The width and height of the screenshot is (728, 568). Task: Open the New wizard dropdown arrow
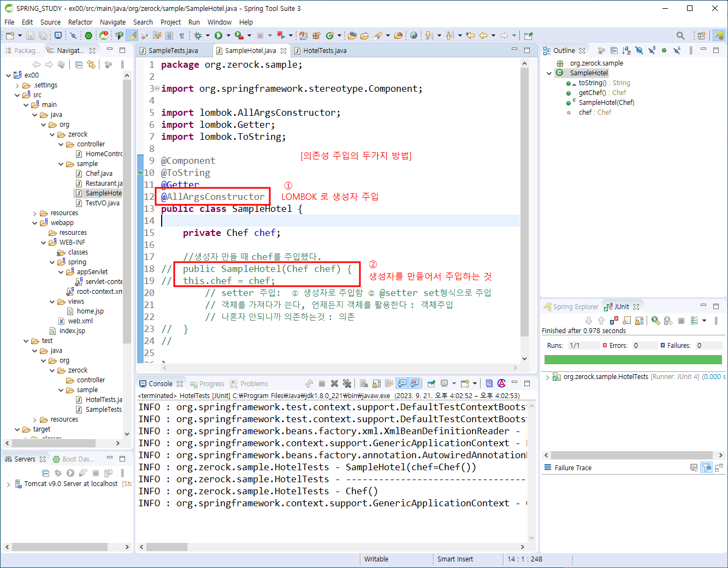click(20, 35)
